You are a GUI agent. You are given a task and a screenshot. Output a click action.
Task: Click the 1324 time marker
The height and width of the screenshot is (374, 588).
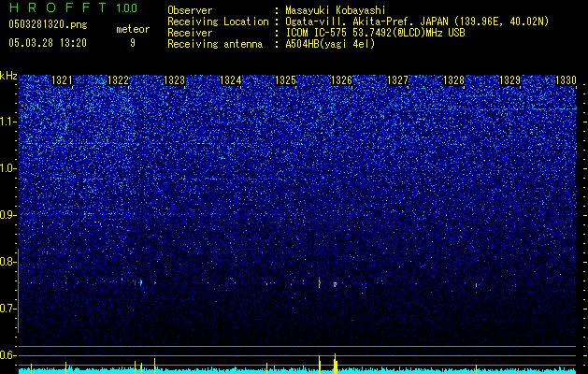pyautogui.click(x=230, y=80)
